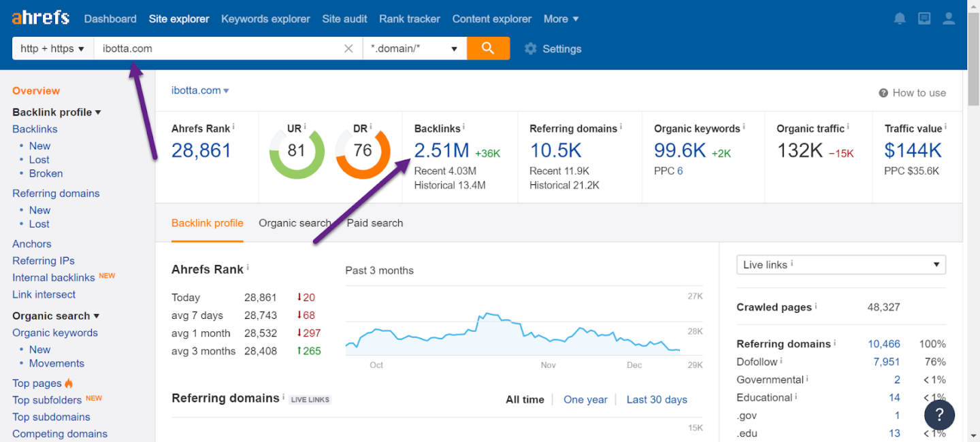
Task: Open the Referring IPs sidebar link
Action: pyautogui.click(x=44, y=260)
